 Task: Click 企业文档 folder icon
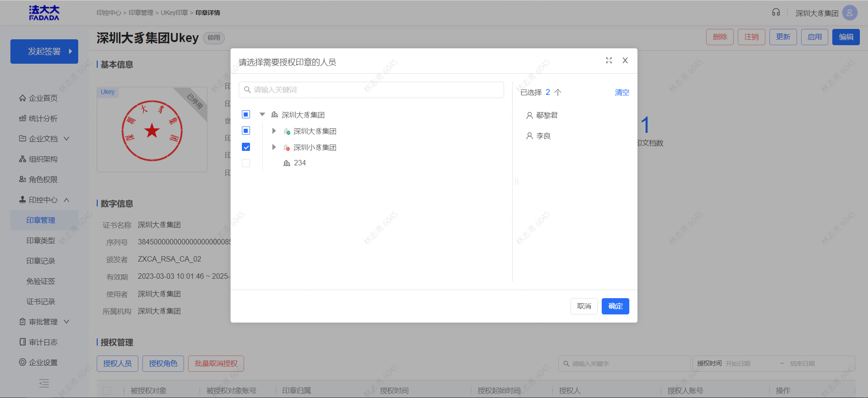(23, 138)
